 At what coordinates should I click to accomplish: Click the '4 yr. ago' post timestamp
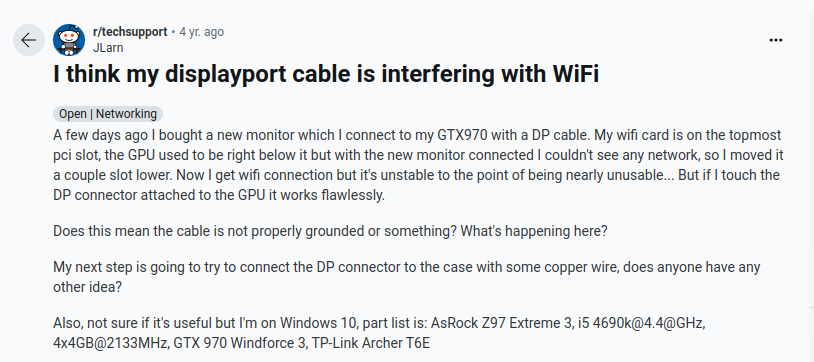(x=201, y=32)
